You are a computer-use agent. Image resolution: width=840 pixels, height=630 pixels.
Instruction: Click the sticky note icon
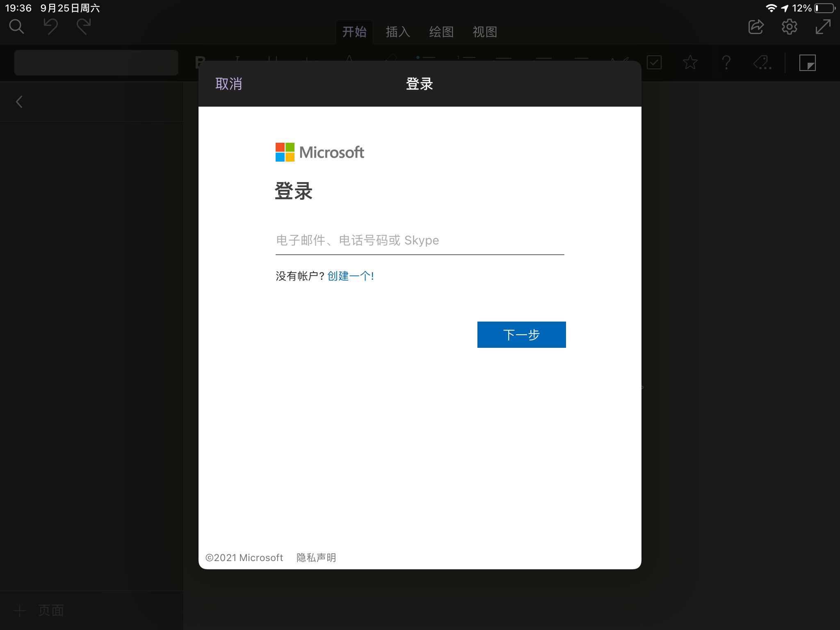(x=807, y=63)
